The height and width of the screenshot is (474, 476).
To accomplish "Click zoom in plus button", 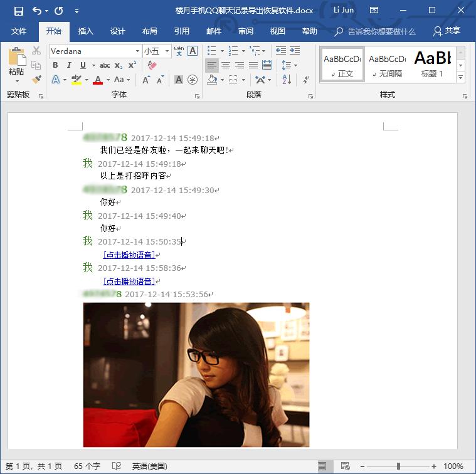I will (x=434, y=466).
